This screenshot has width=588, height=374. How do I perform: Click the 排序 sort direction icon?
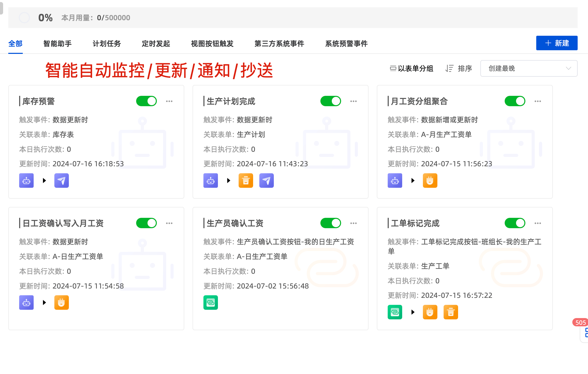coord(450,68)
